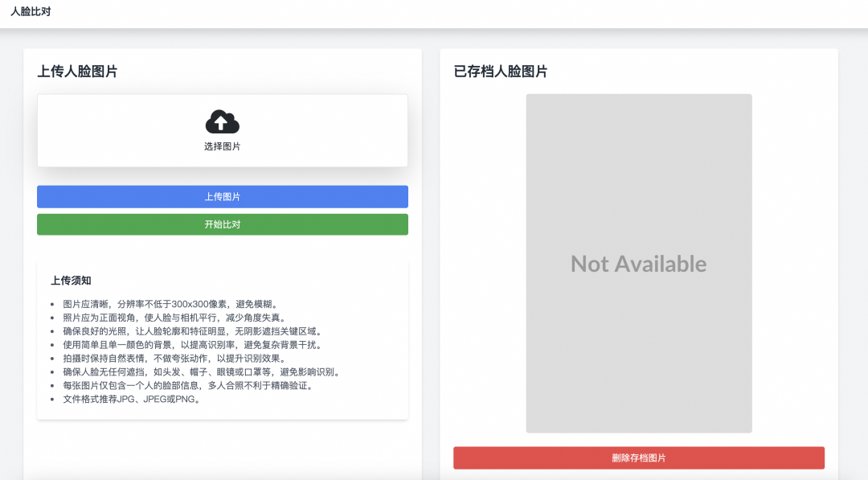This screenshot has height=480, width=868.
Task: Click the 上传人脸图片 heading
Action: tap(77, 72)
